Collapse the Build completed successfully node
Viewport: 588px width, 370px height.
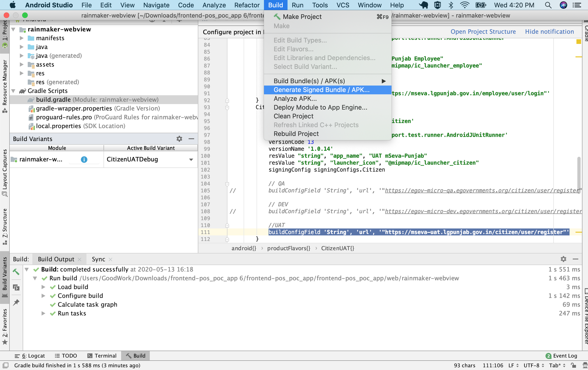point(27,269)
